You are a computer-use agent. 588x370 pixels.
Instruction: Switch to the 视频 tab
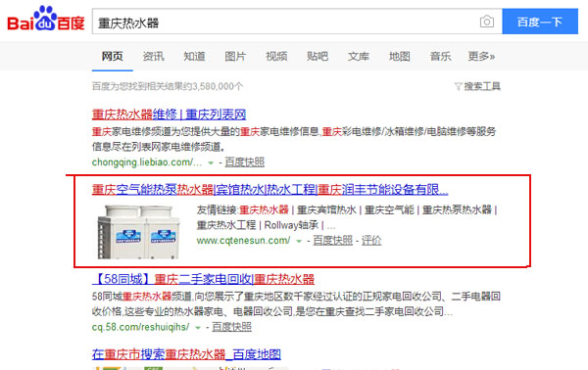[276, 57]
